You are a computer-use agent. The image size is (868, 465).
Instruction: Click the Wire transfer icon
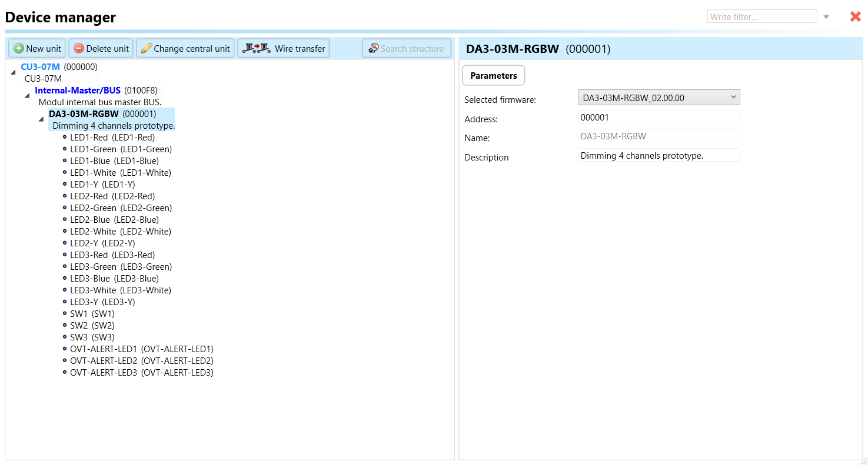tap(256, 49)
